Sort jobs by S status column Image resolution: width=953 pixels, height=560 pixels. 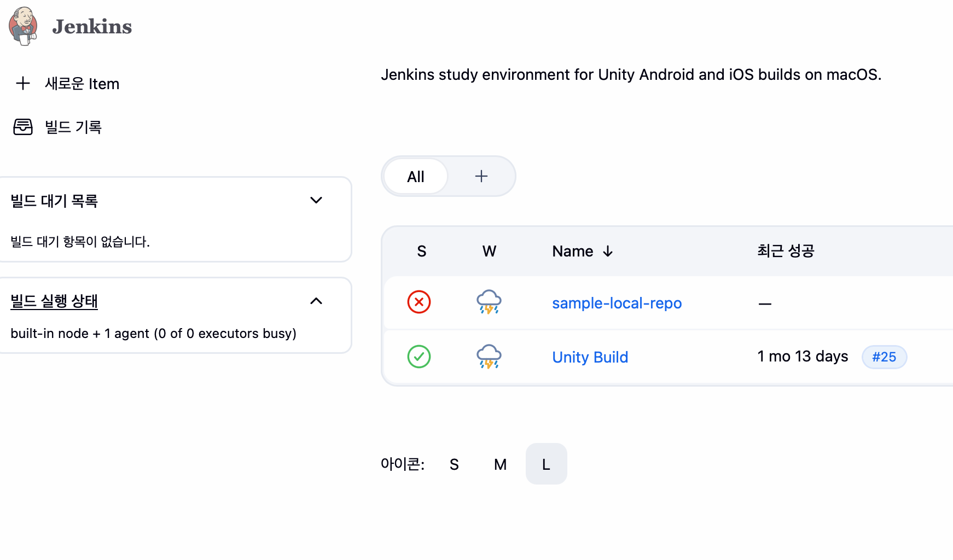click(422, 251)
